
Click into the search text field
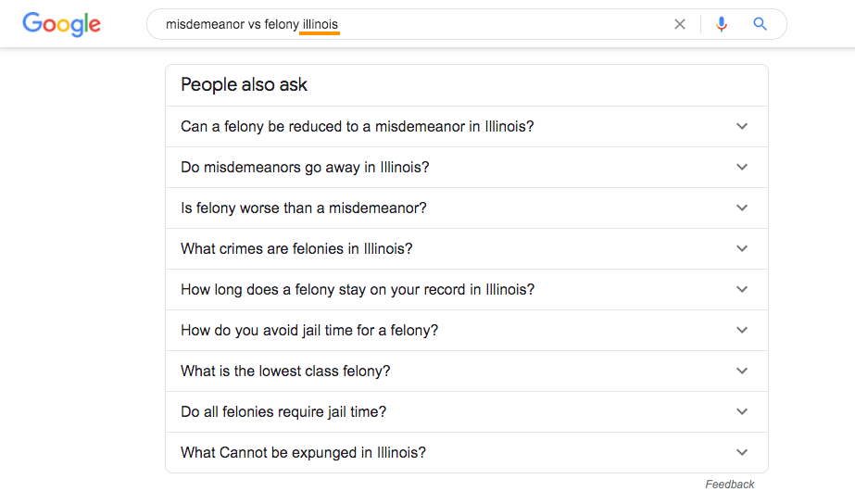[x=414, y=24]
